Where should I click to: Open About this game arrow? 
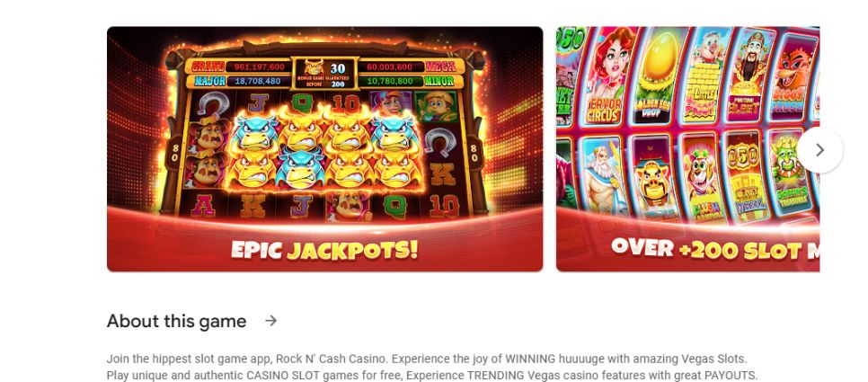click(270, 321)
